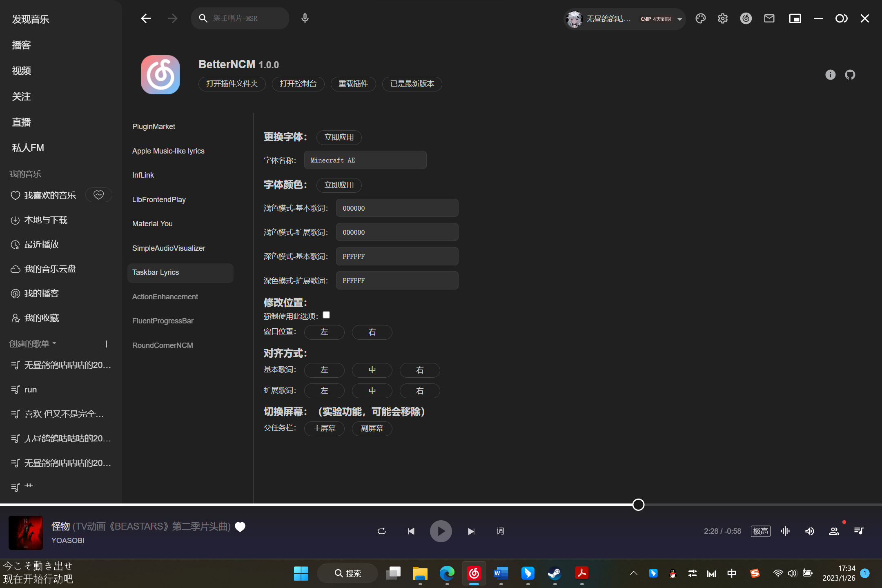Click the 字体名称 input field
The image size is (882, 588).
click(365, 160)
